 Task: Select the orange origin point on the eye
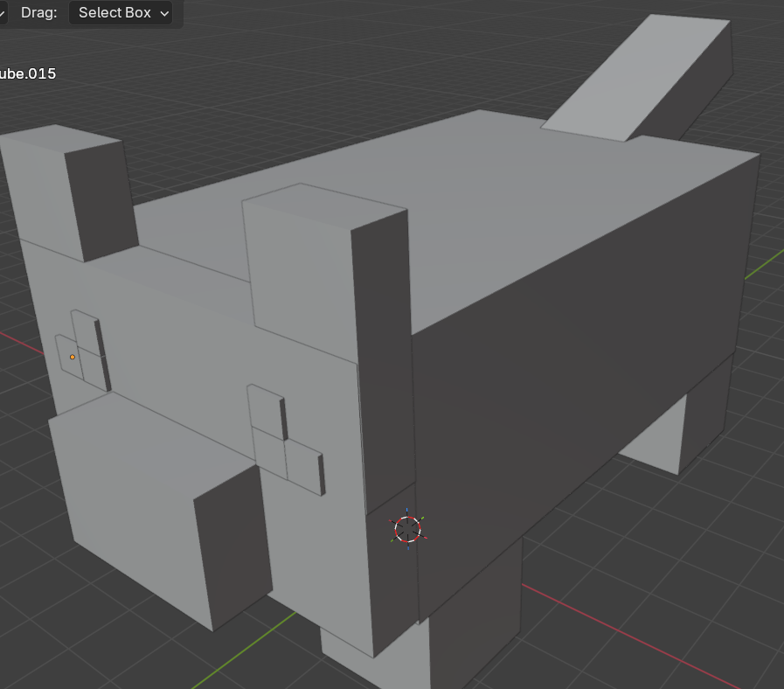click(73, 357)
